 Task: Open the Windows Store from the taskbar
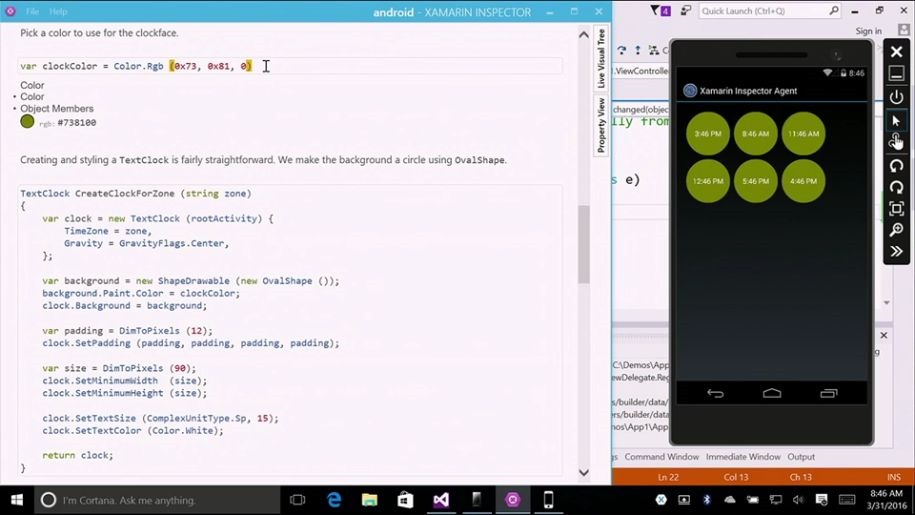(405, 500)
